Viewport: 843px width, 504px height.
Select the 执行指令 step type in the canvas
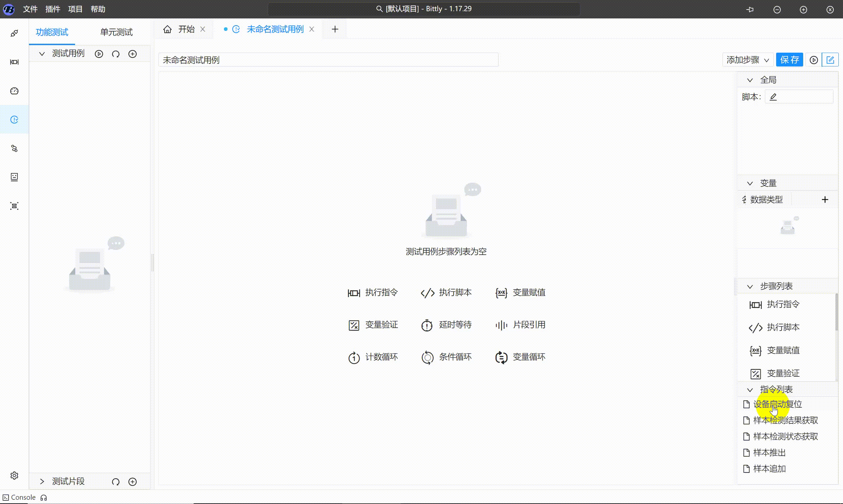click(x=373, y=292)
